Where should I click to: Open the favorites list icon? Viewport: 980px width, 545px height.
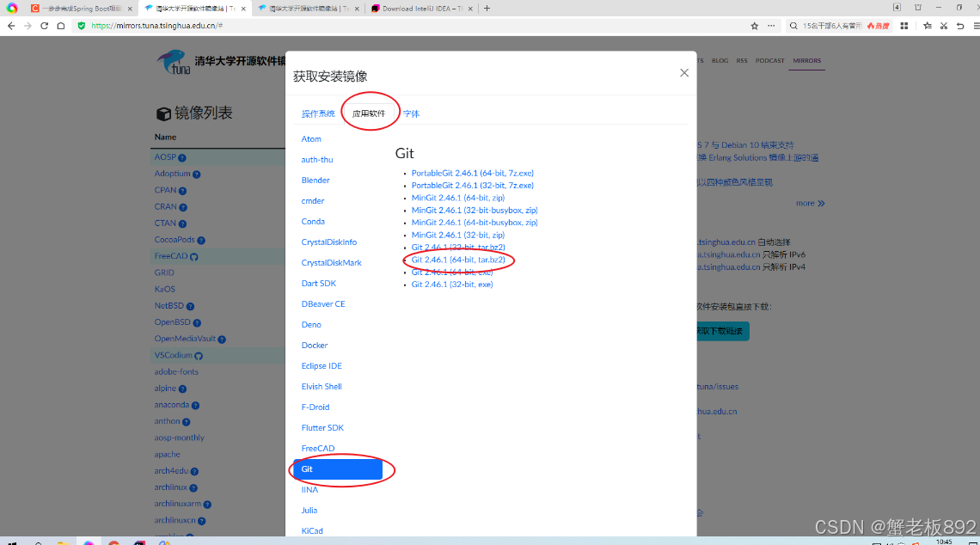point(928,26)
